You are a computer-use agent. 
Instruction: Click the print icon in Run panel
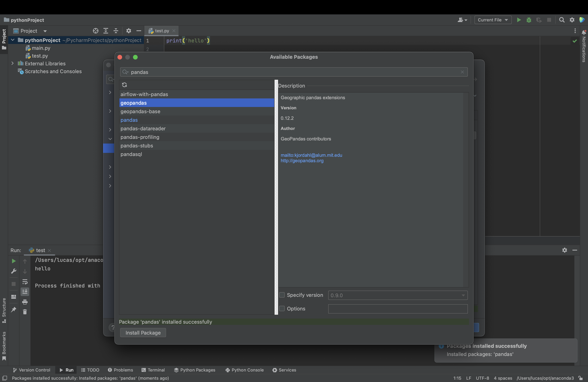click(25, 302)
